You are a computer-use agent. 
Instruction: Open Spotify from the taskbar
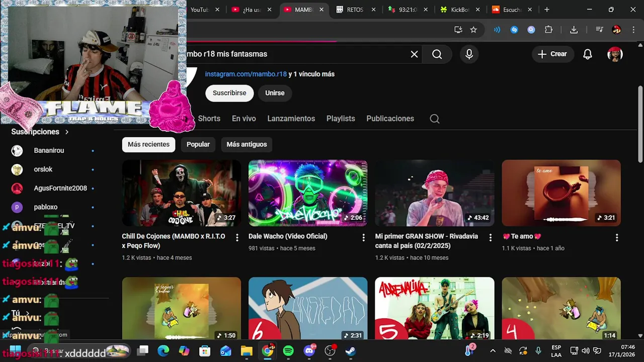point(288,351)
